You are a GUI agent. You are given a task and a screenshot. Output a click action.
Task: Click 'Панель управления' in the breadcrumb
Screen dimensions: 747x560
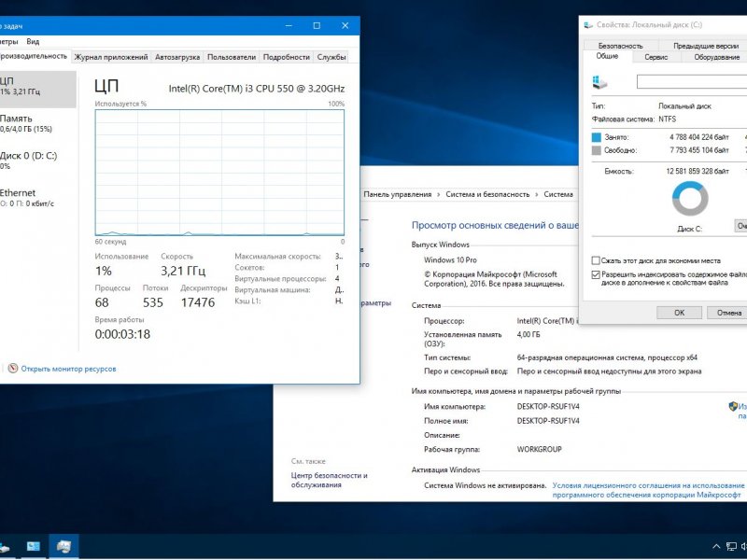tap(398, 194)
